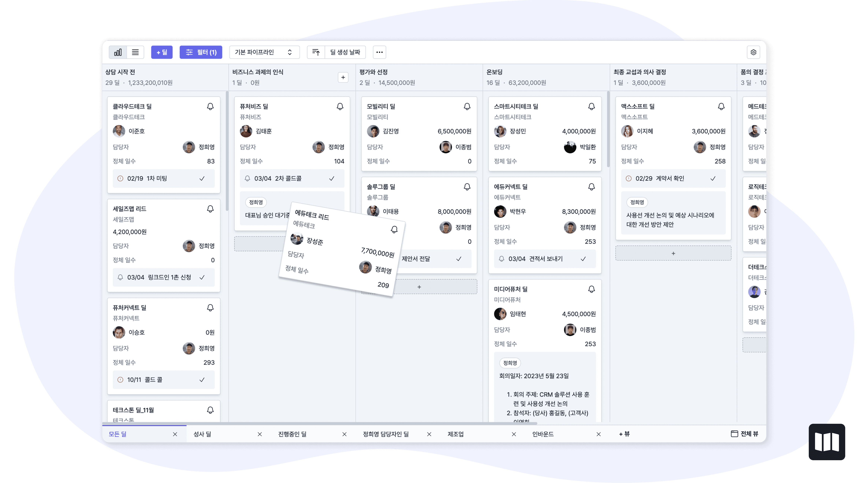Image resolution: width=868 pixels, height=483 pixels.
Task: Mark '10/11 콜드 콜' task complete
Action: [202, 380]
